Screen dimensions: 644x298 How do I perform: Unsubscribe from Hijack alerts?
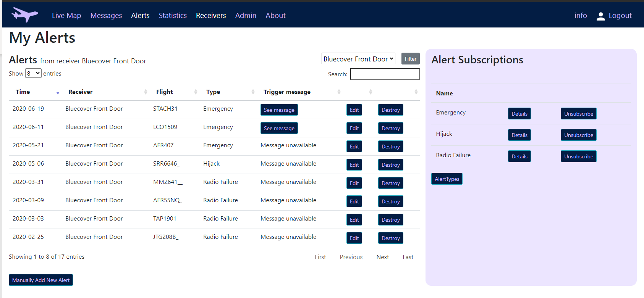(578, 135)
